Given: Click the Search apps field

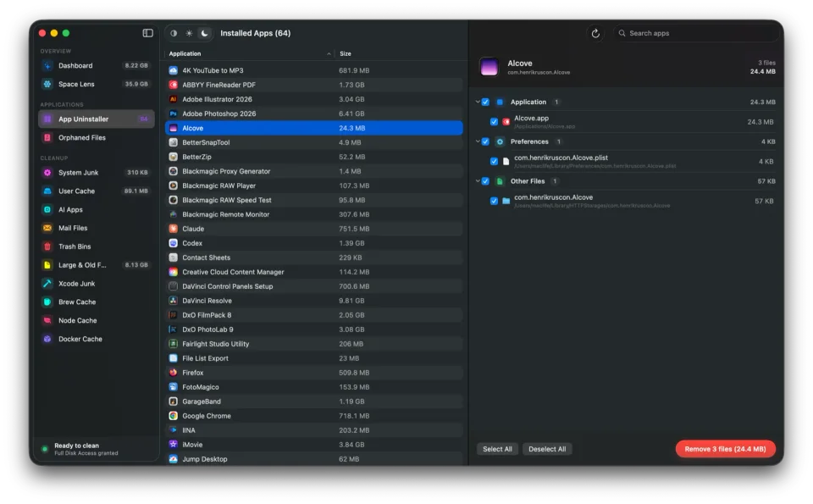Looking at the screenshot, I should click(x=696, y=33).
